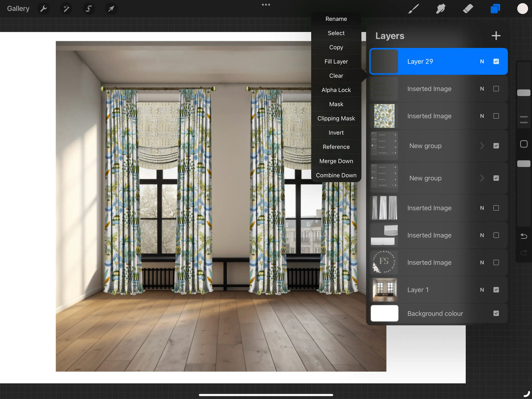
Task: Open the Adjustments magic wand menu
Action: [66, 8]
